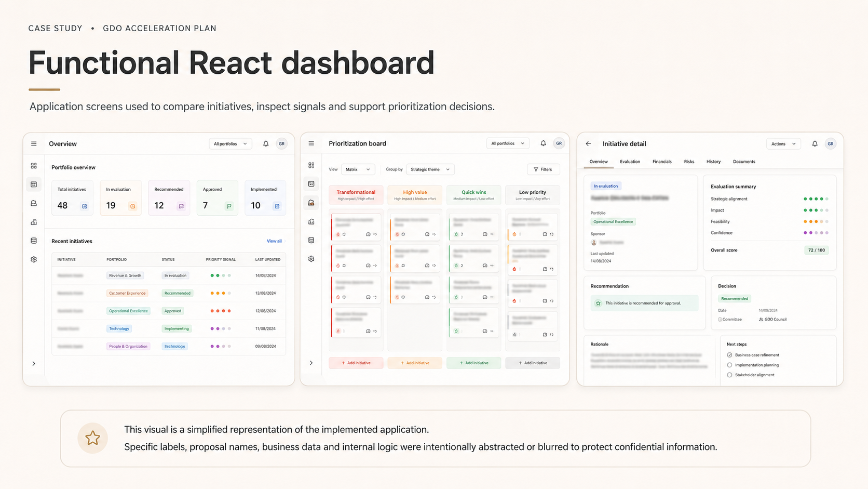Click the notification bell on the Overview screen

pos(266,144)
